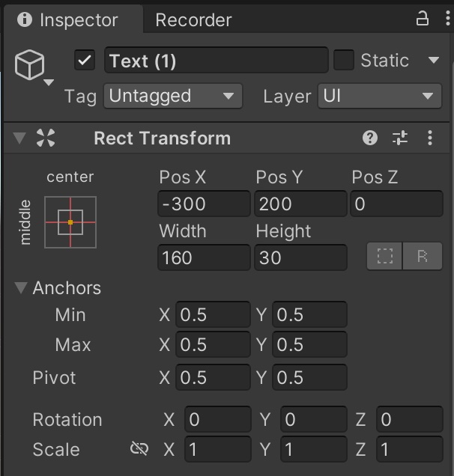Collapse the Anchors foldout
This screenshot has width=454, height=476.
point(19,288)
